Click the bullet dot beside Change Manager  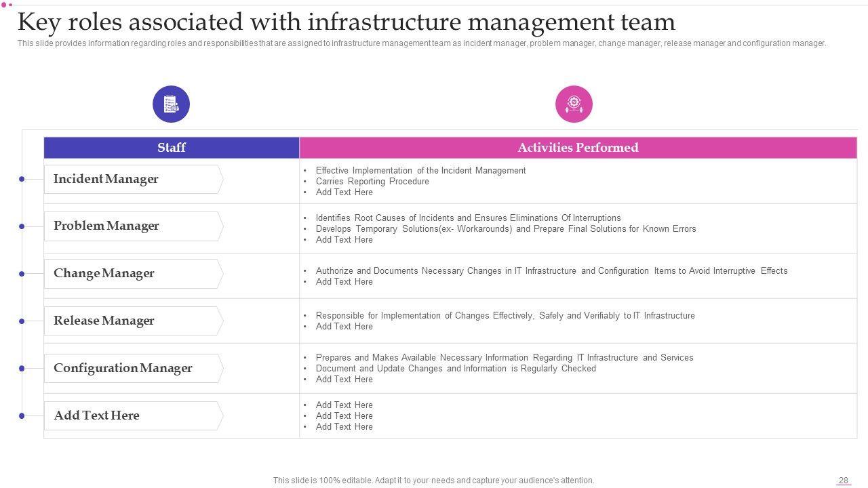click(22, 274)
